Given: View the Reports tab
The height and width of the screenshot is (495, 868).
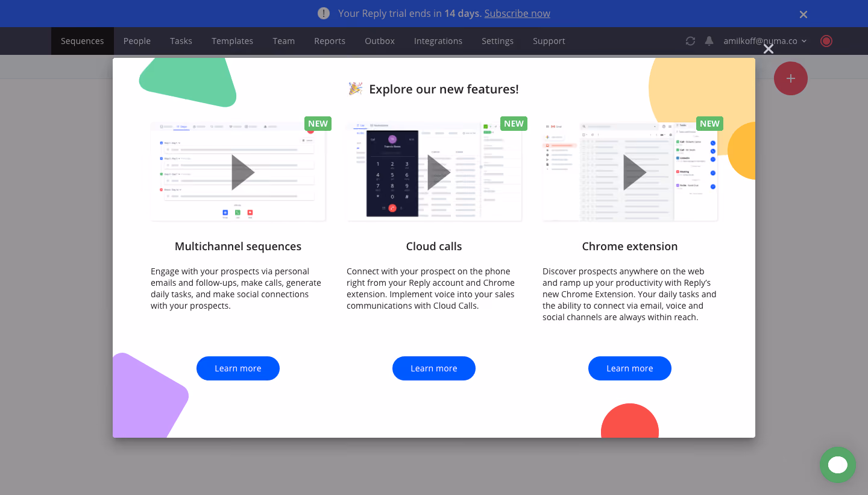Looking at the screenshot, I should click(x=330, y=41).
